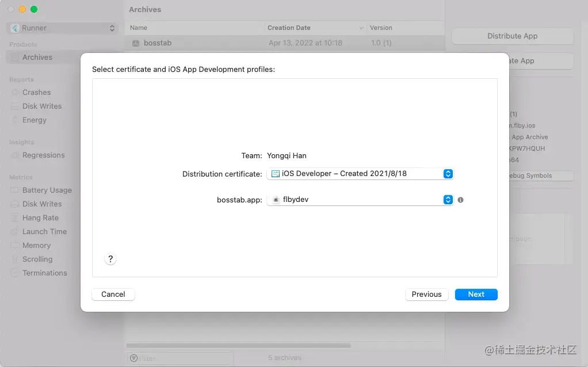This screenshot has width=588, height=367.
Task: Click the Launch Time sidebar icon
Action: [x=14, y=232]
